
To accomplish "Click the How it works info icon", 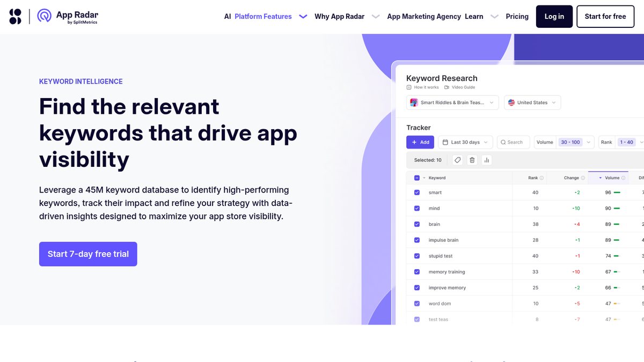I will pyautogui.click(x=409, y=87).
